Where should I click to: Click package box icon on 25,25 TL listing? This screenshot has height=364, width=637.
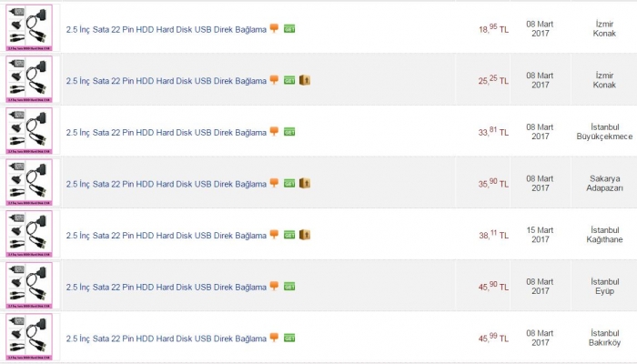[x=305, y=80]
